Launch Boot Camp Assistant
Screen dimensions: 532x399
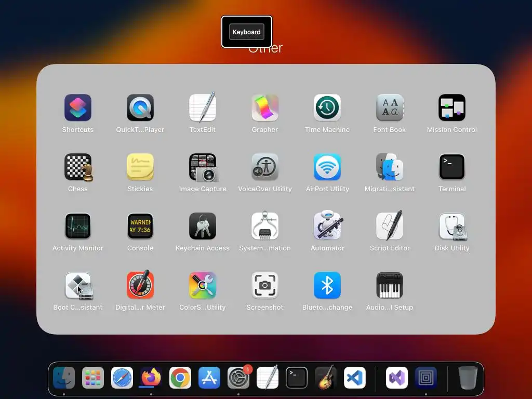point(78,286)
